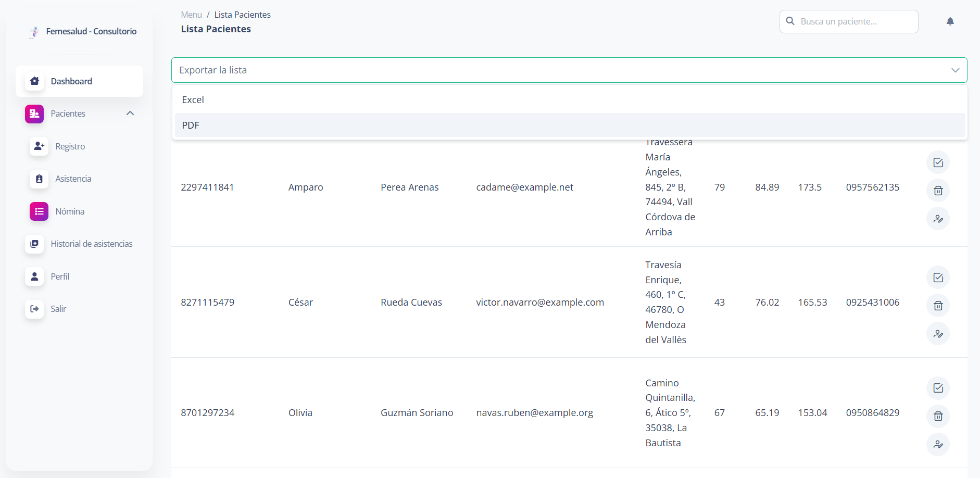Collapse the Pacientes sidebar submenu
This screenshot has height=478, width=980.
point(130,114)
